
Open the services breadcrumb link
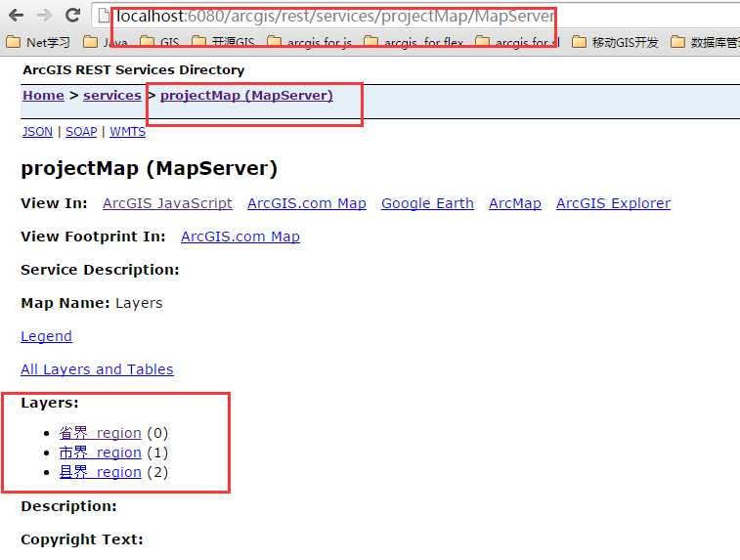coord(112,96)
